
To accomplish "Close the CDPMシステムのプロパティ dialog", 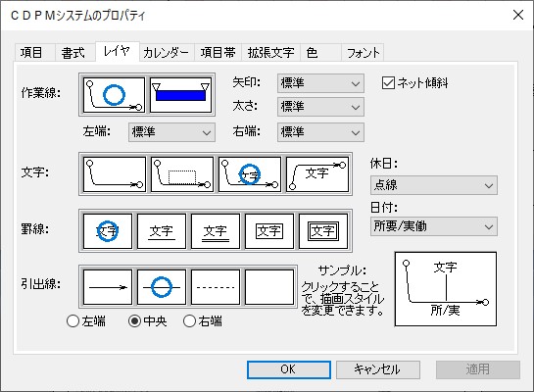I will click(518, 15).
